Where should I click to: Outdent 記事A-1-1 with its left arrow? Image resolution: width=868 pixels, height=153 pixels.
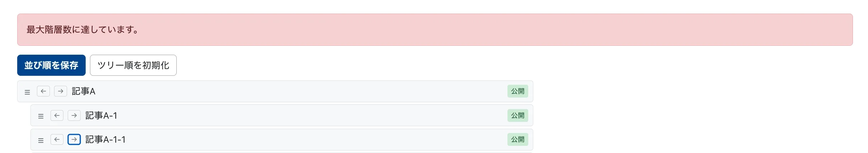57,139
